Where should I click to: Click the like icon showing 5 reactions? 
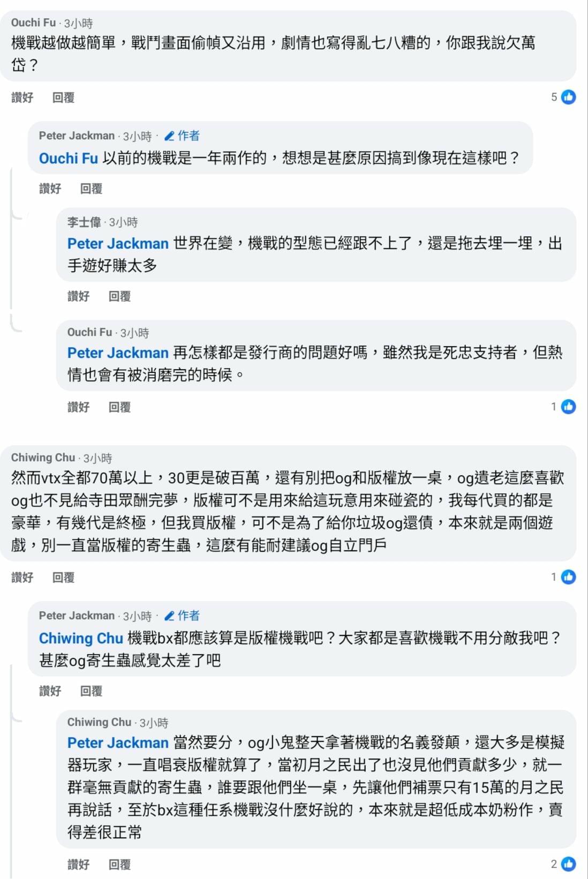(568, 97)
